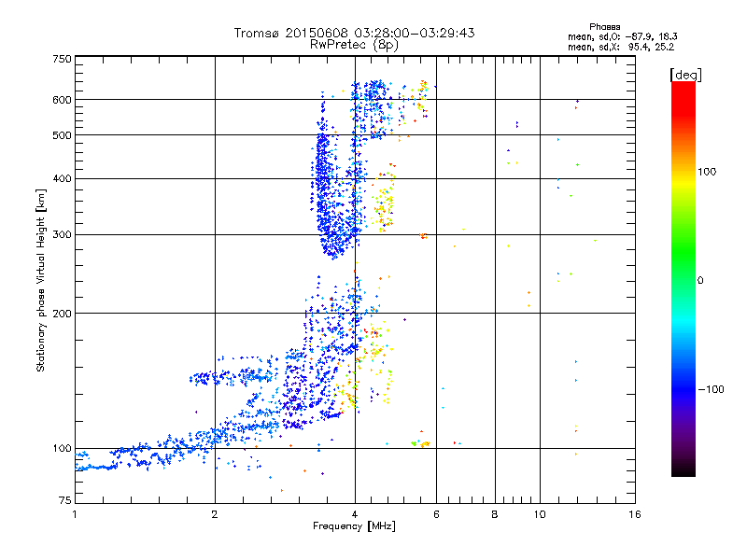Viewport: 747px width, 560px height.
Task: Click the 300 height axis tick label
Action: [63, 235]
